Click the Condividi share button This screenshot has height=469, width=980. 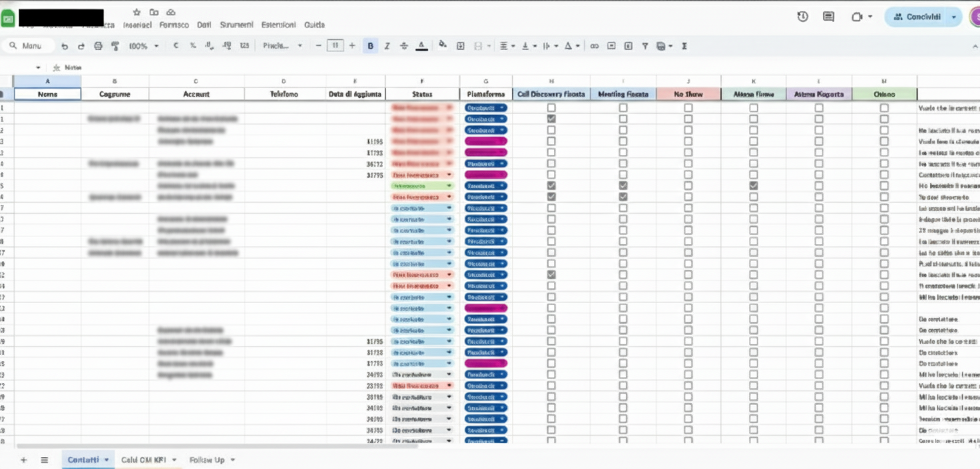coord(917,17)
